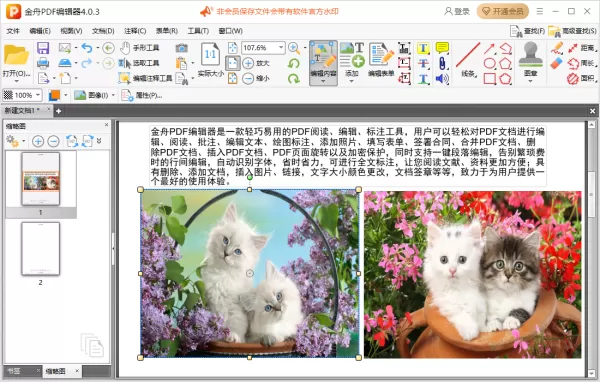The image size is (600, 382).
Task: Expand the fill color dropdown arrow
Action: pyautogui.click(x=66, y=95)
